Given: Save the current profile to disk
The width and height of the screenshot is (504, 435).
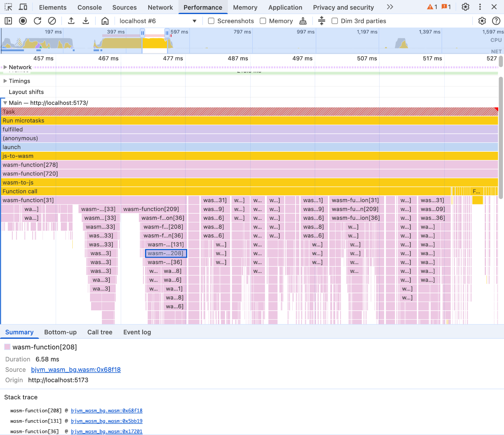Looking at the screenshot, I should point(86,21).
